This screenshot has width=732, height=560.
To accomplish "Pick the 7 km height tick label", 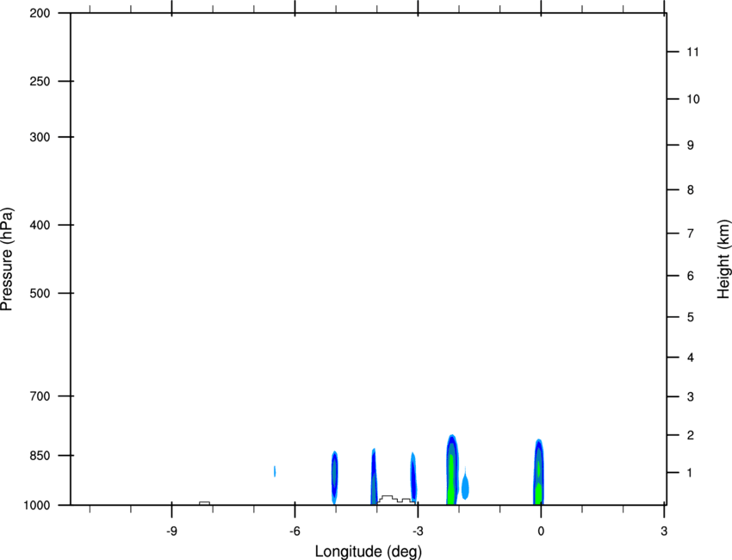I will (x=691, y=233).
